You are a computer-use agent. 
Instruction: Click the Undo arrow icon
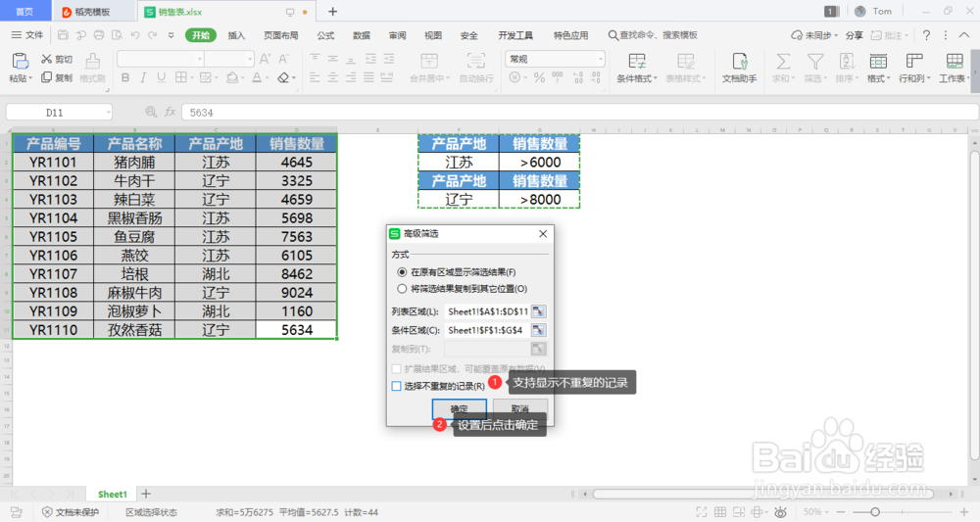[135, 35]
